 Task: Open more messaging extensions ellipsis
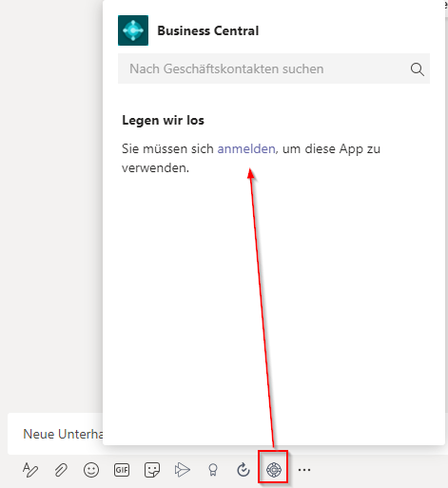tap(304, 470)
